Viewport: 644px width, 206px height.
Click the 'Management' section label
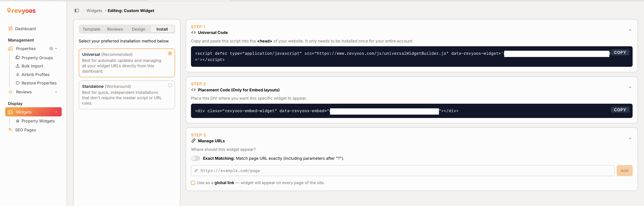coord(21,40)
